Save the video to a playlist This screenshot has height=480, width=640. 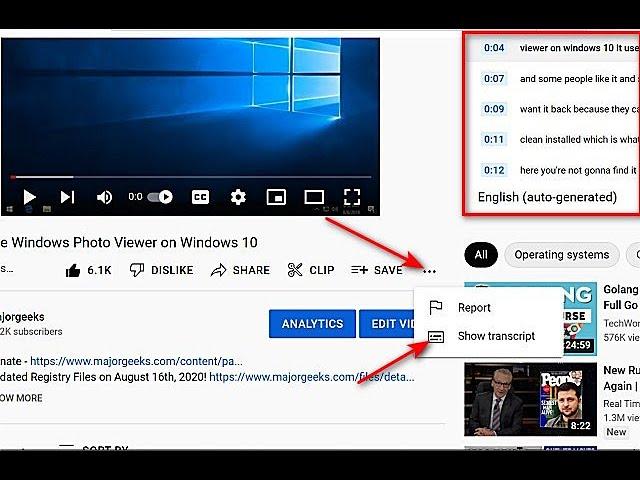pyautogui.click(x=377, y=270)
